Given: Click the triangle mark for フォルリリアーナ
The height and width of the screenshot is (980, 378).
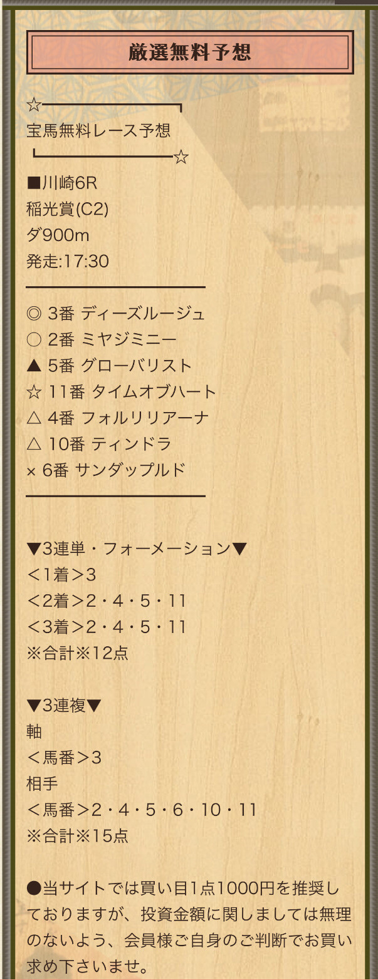Looking at the screenshot, I should (34, 418).
